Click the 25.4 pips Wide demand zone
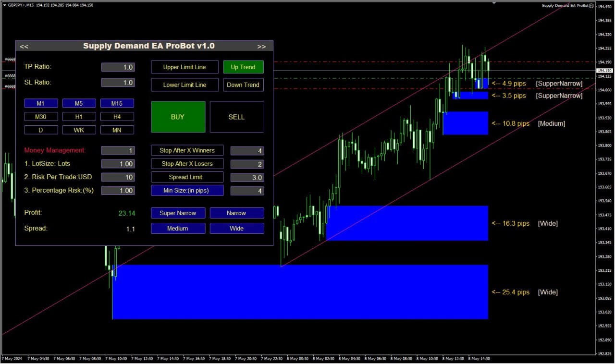 300,292
